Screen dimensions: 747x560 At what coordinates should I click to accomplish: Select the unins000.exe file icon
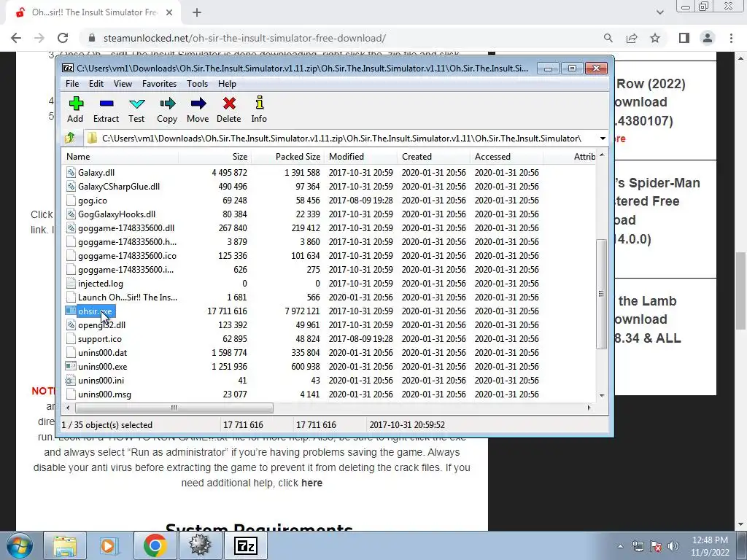coord(71,366)
